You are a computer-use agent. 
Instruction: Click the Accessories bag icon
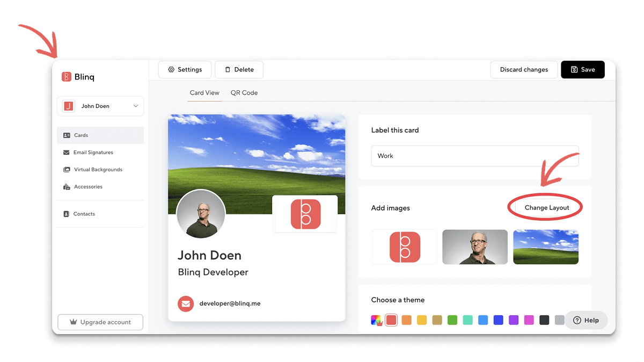point(67,187)
